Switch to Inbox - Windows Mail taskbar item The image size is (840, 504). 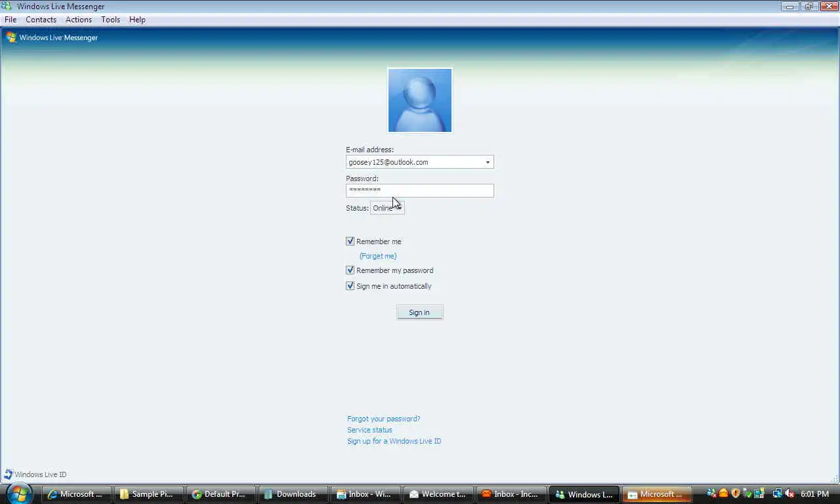point(364,494)
